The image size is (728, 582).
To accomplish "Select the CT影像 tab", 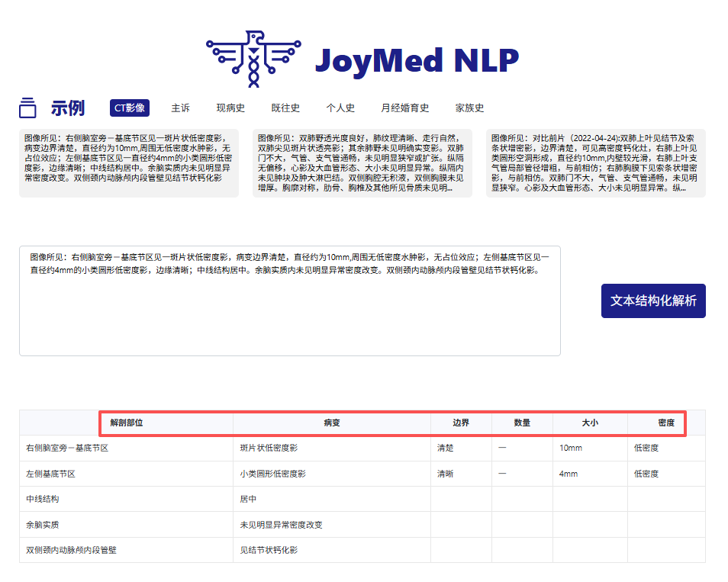I will click(x=130, y=108).
